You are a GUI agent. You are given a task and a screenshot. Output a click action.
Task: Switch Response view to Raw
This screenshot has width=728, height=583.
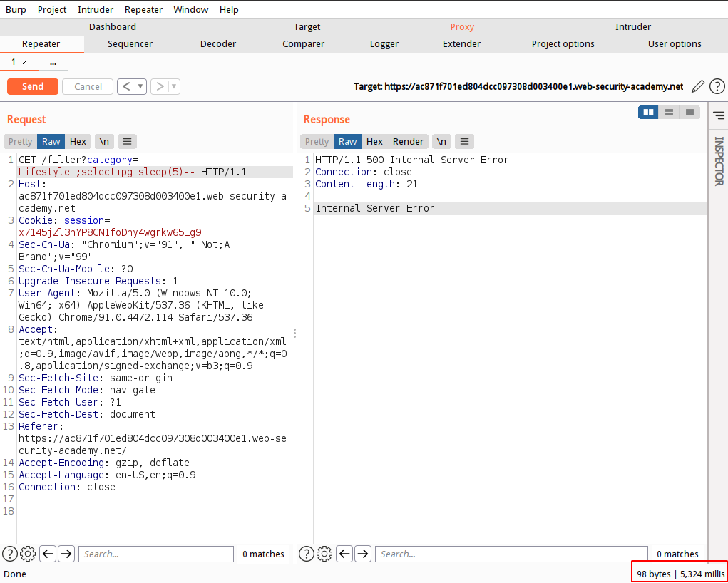pos(348,142)
